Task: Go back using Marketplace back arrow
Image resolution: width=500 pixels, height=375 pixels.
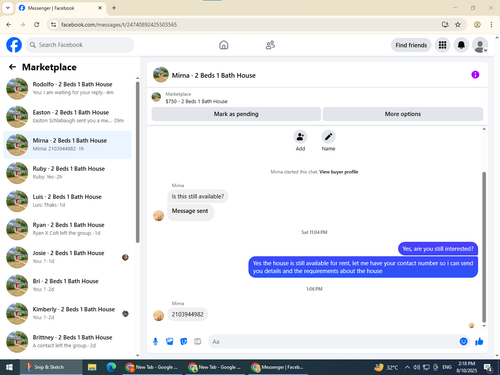Action: [x=12, y=67]
